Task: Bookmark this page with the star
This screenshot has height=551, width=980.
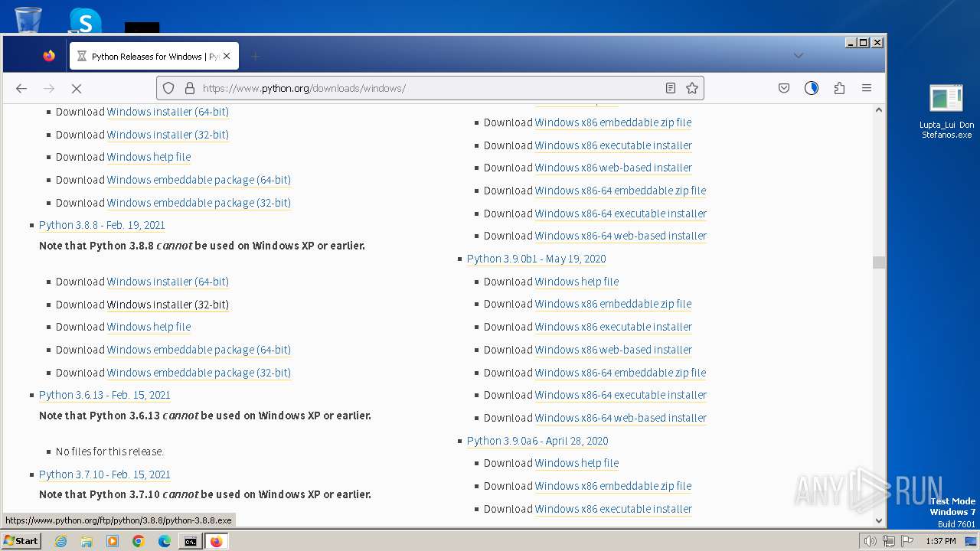Action: pos(692,88)
